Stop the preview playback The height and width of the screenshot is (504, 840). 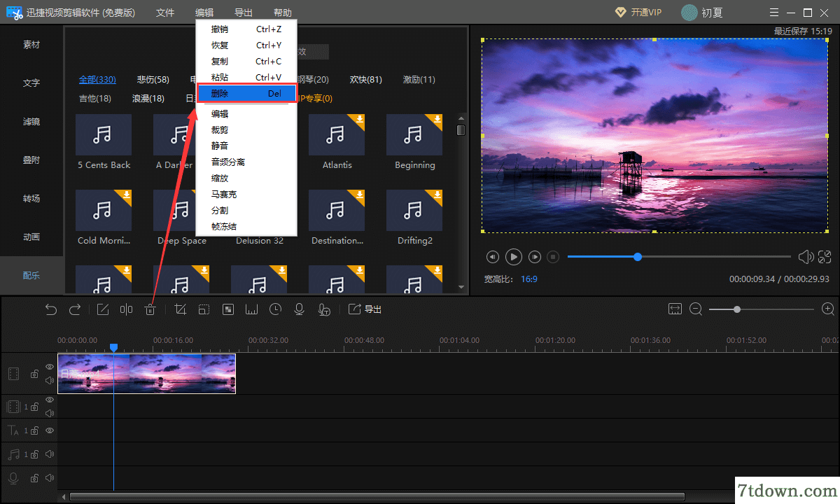pos(553,257)
